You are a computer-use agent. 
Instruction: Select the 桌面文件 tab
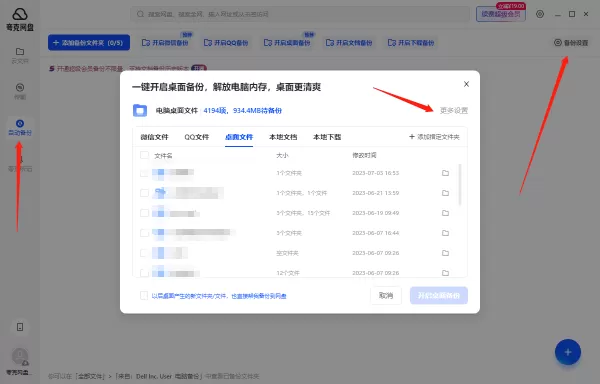[239, 137]
